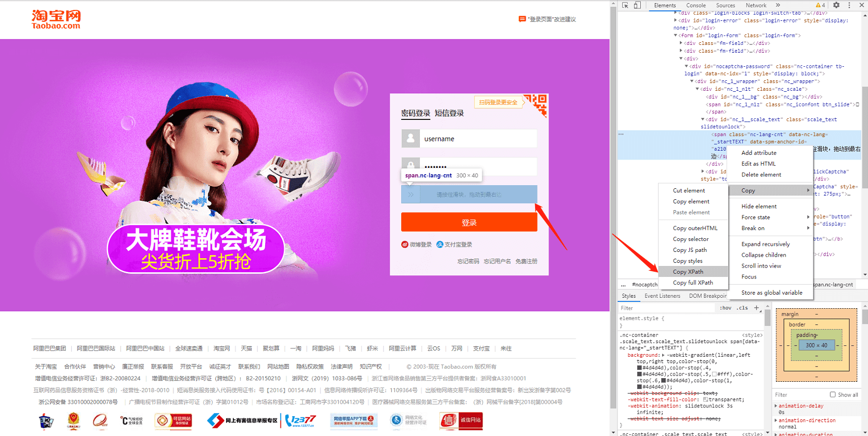
Task: Click the orange 登录 button
Action: (x=469, y=222)
